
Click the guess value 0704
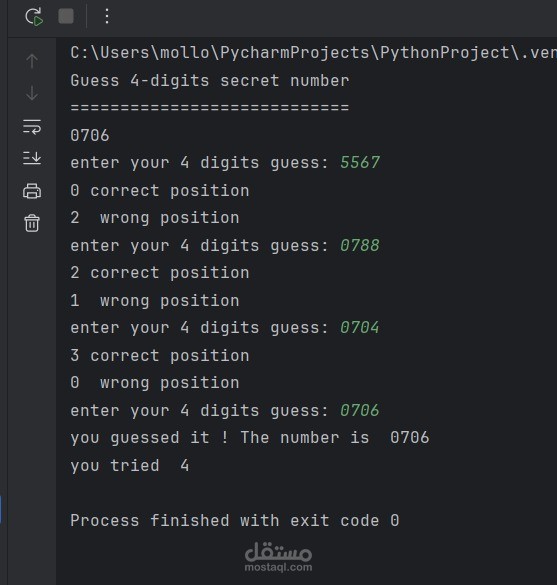[x=360, y=328]
